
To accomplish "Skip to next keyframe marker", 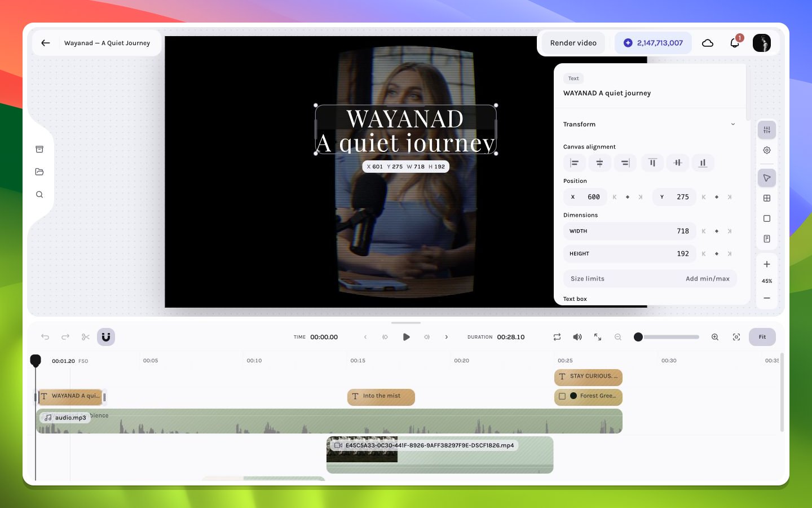I will [427, 337].
